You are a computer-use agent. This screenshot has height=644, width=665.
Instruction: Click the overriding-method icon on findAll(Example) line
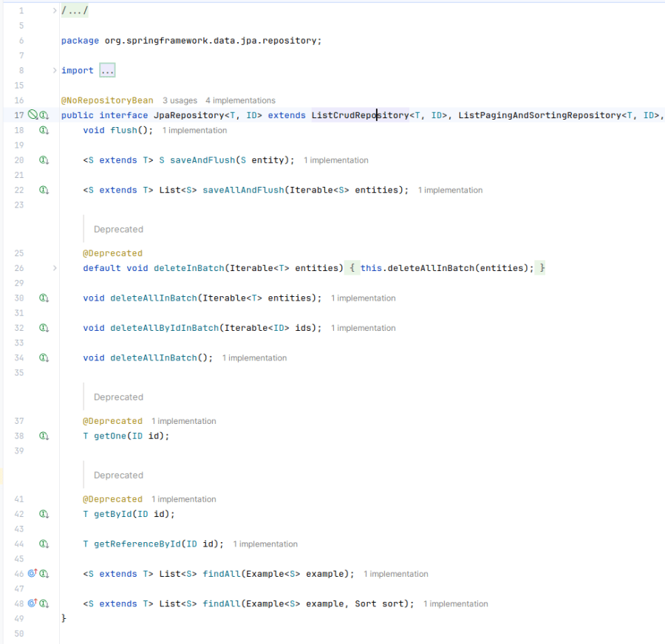[33, 573]
